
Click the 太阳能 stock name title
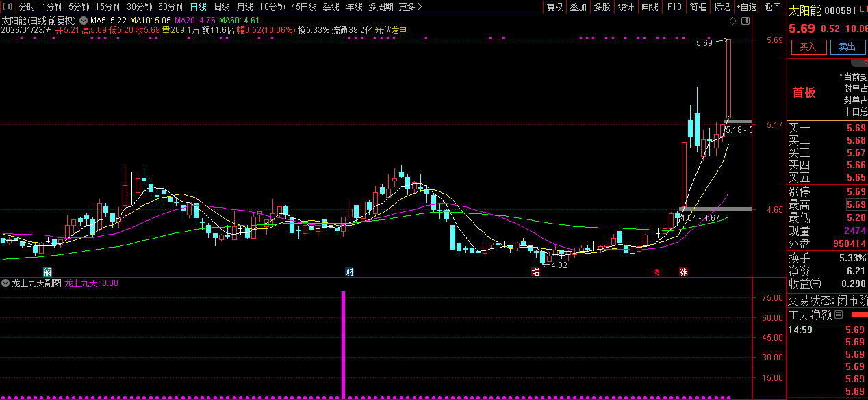[x=805, y=10]
